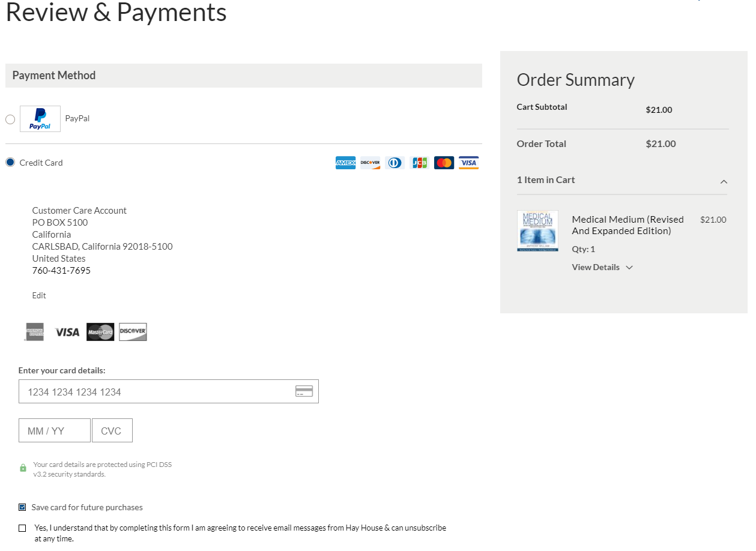Click the PayPal logo icon
This screenshot has width=756, height=551.
point(40,119)
